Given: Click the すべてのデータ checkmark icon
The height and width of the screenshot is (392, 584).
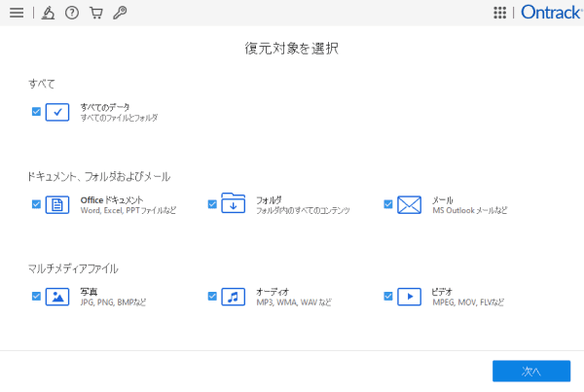Looking at the screenshot, I should (x=57, y=112).
